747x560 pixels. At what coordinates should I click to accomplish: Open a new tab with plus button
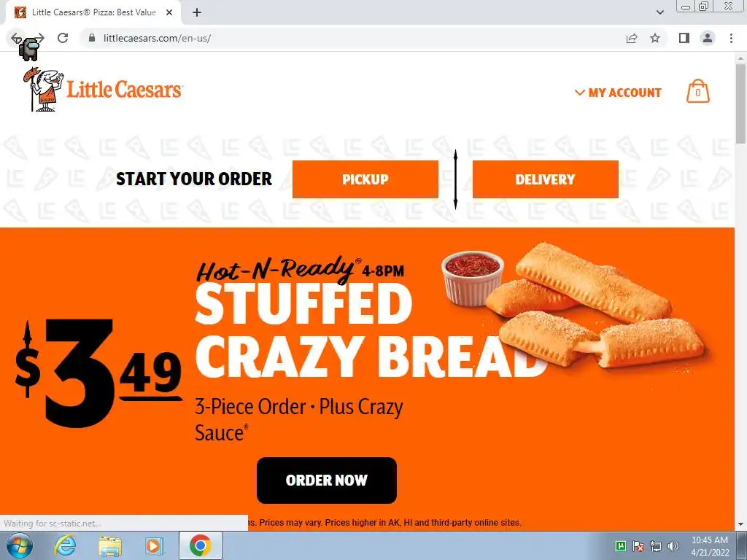tap(197, 12)
